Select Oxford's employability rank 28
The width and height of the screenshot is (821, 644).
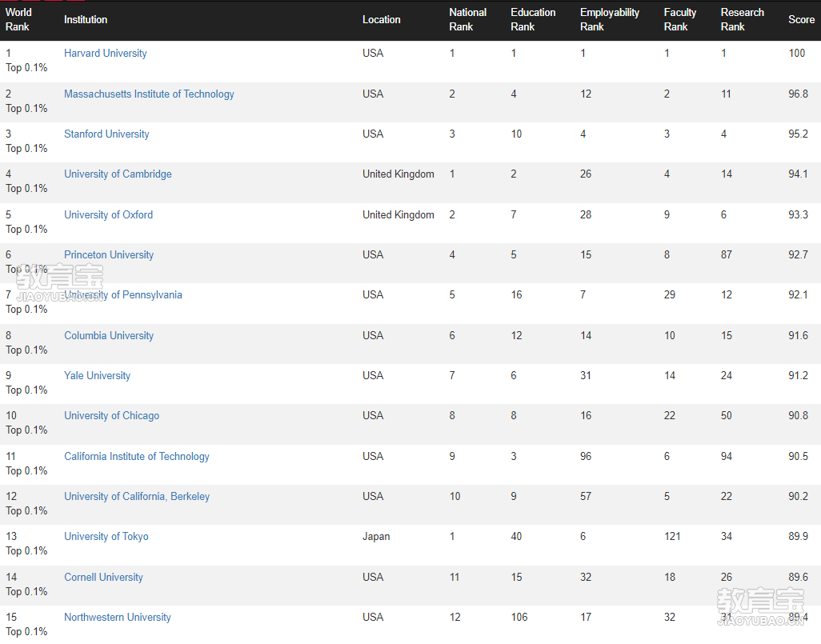pyautogui.click(x=586, y=214)
